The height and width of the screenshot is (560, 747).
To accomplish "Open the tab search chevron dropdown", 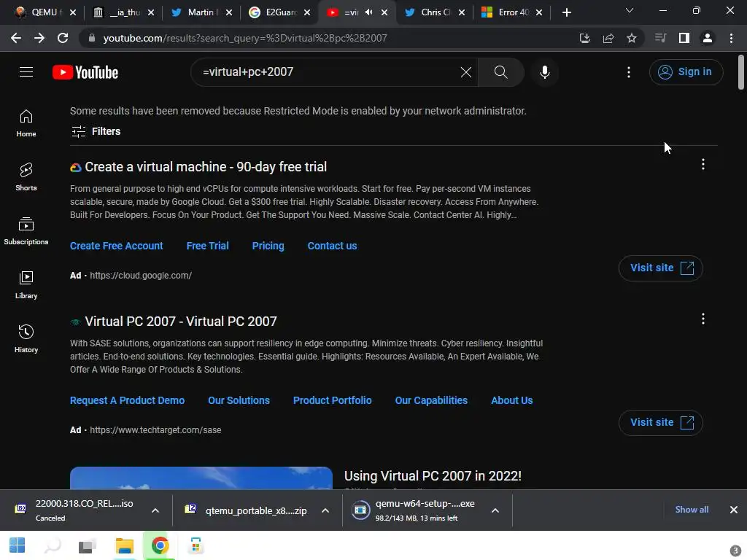I will point(629,10).
